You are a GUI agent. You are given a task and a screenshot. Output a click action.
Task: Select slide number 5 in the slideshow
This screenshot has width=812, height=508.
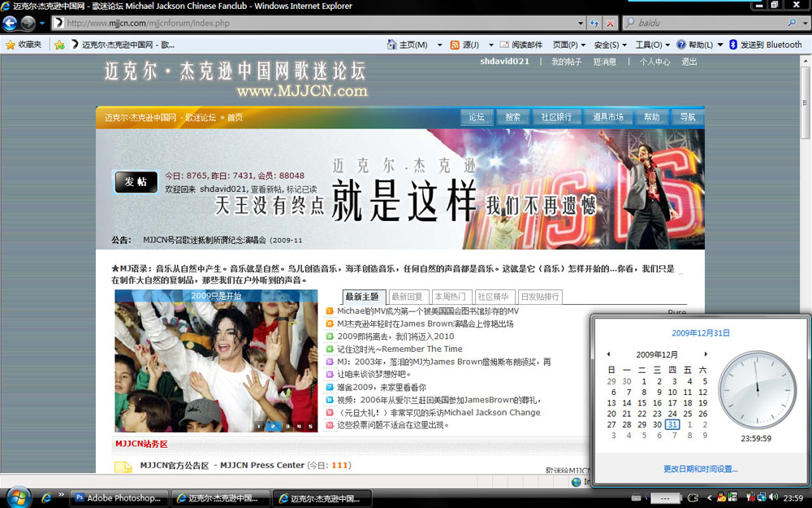click(310, 426)
